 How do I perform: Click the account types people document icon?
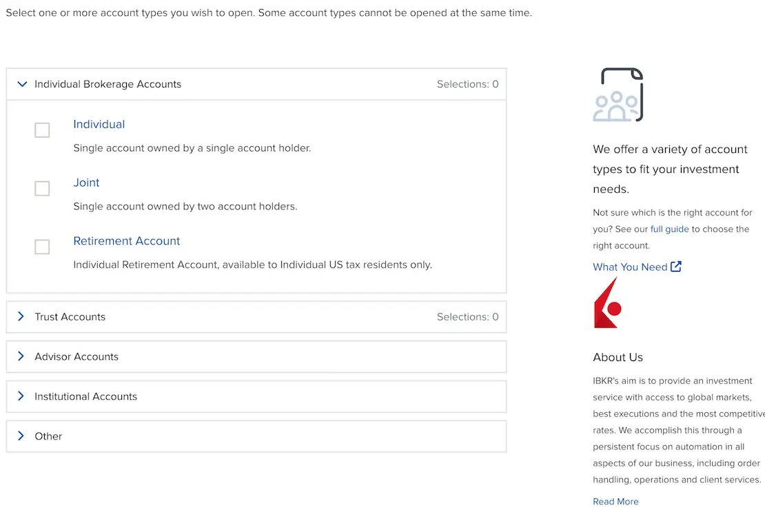[x=618, y=95]
